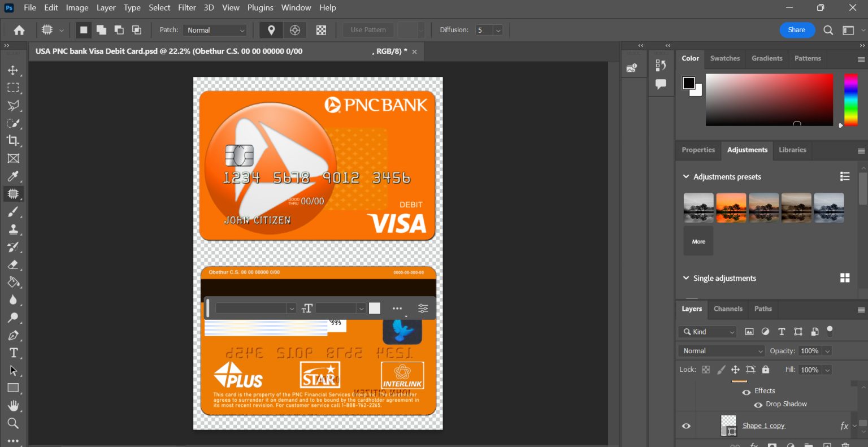The width and height of the screenshot is (868, 447).
Task: Collapse the Single adjustments section
Action: coord(686,278)
